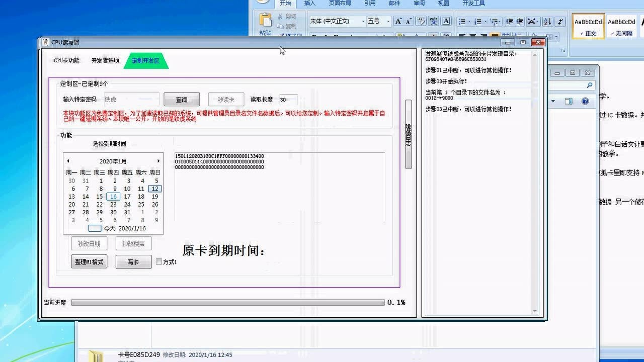Select January 25 in the calendar
This screenshot has height=362, width=644.
(141, 205)
